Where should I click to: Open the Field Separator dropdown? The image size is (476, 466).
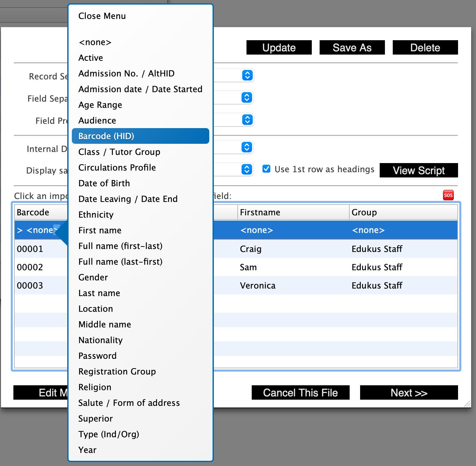click(247, 97)
